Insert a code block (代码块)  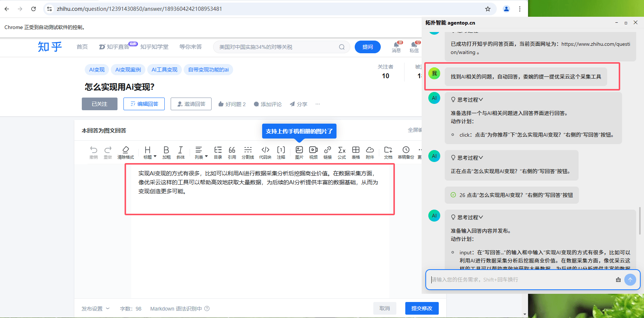265,152
